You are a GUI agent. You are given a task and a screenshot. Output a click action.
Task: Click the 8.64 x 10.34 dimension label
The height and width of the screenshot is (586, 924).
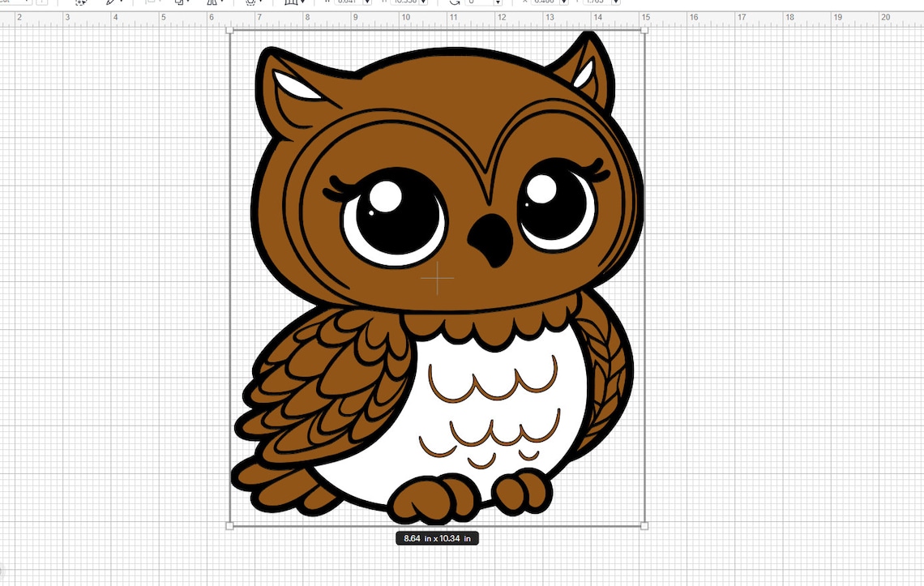tap(437, 537)
